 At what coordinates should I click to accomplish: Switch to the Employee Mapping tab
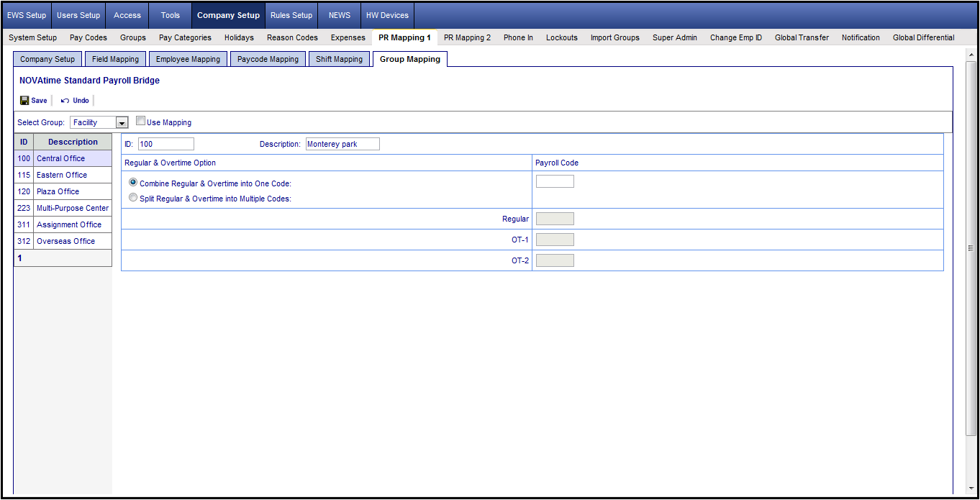tap(188, 59)
